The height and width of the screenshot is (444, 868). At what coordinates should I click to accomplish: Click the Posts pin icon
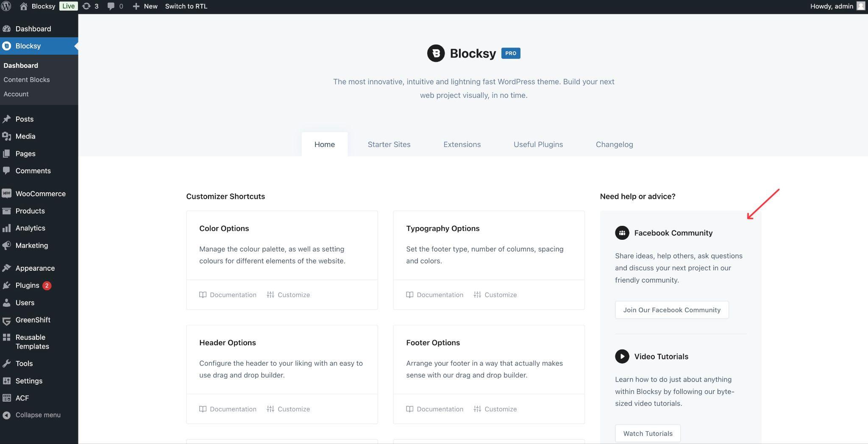(x=6, y=119)
